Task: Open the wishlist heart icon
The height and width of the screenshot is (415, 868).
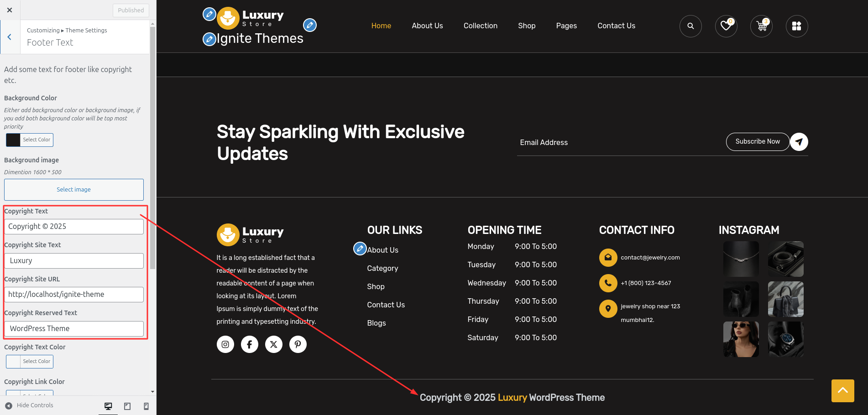Action: 726,26
